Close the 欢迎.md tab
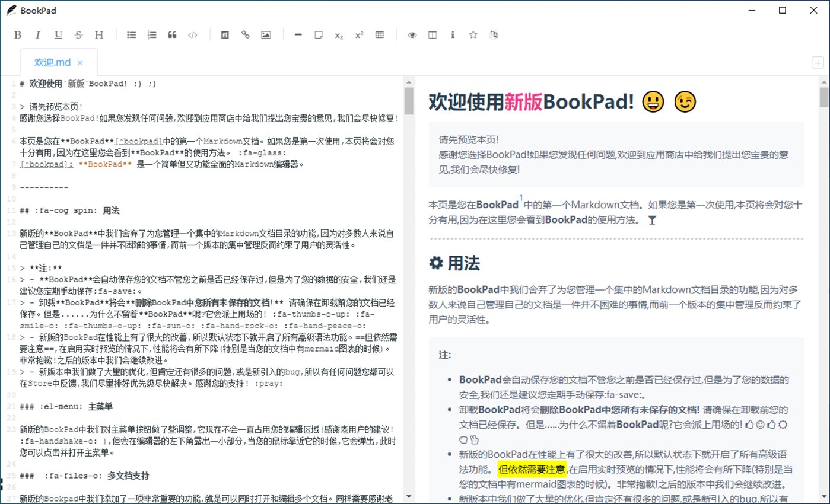 pos(80,63)
